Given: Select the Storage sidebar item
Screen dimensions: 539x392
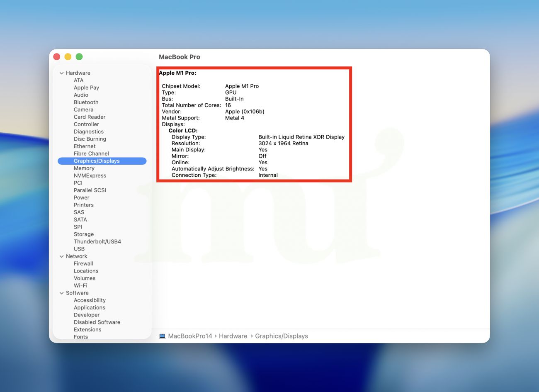Looking at the screenshot, I should 84,234.
